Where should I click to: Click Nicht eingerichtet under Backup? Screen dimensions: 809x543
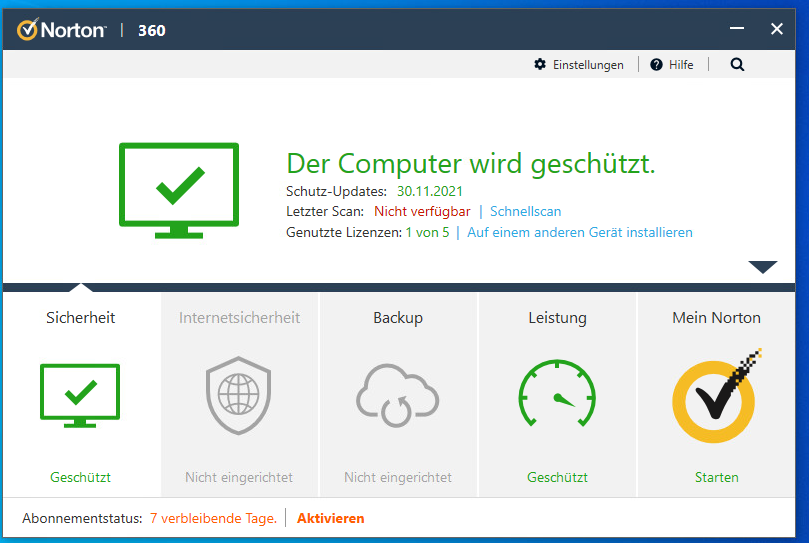click(x=398, y=477)
